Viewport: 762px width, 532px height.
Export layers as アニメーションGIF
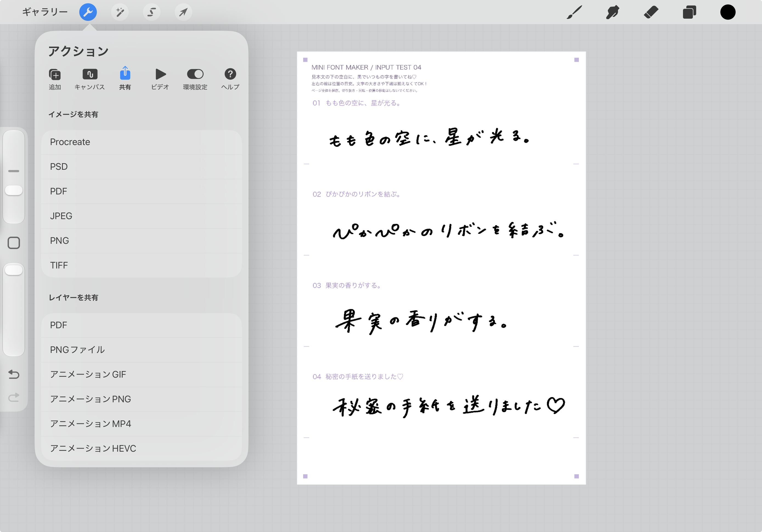click(x=142, y=375)
